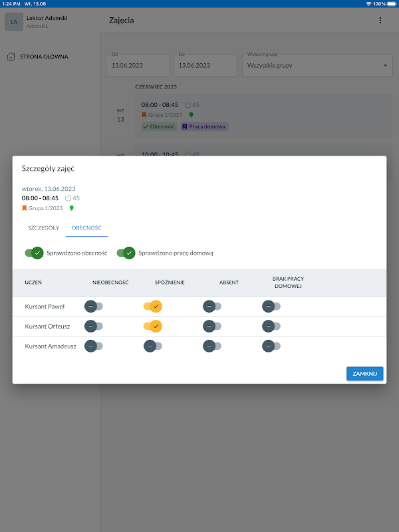
Task: Tap the Wi-Fi status icon
Action: pyautogui.click(x=368, y=4)
